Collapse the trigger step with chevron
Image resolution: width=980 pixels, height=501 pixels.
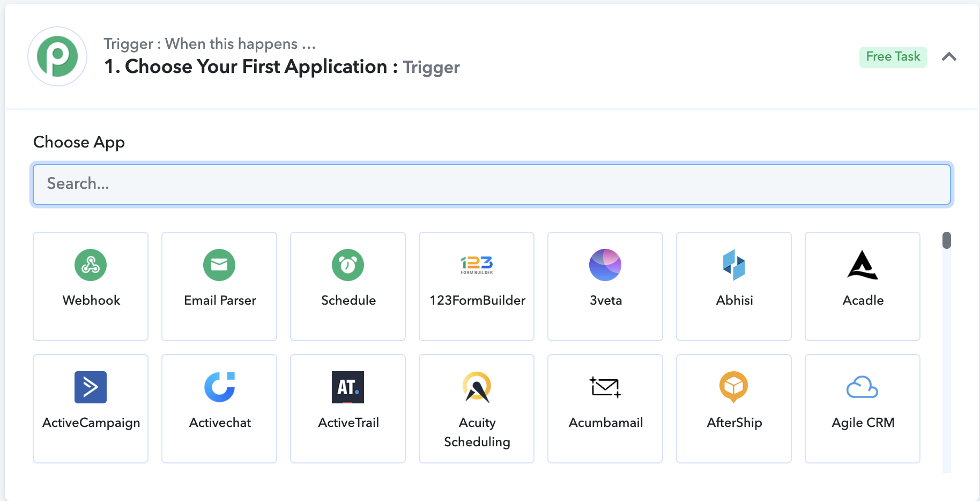949,57
